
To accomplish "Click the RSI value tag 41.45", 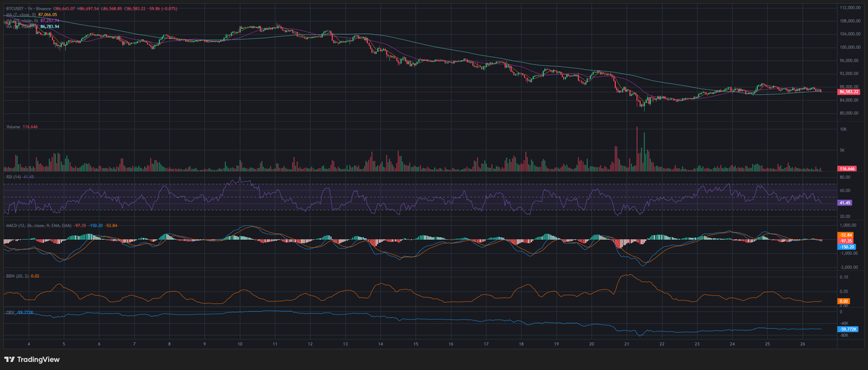I will click(846, 203).
